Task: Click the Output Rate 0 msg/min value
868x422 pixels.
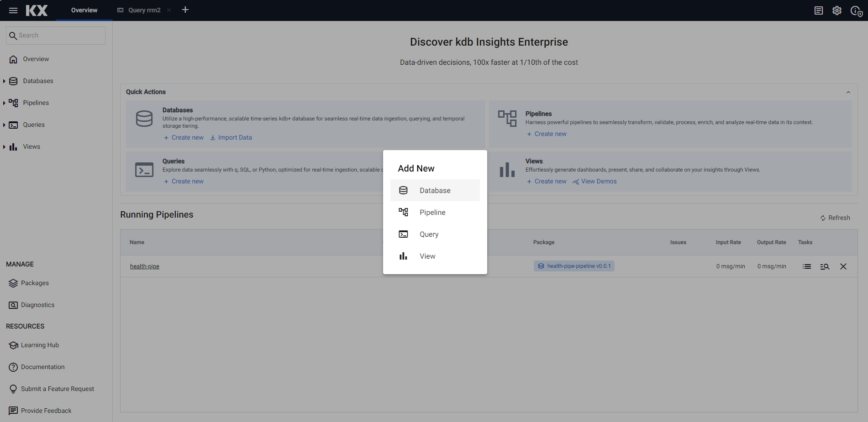Action: click(772, 266)
